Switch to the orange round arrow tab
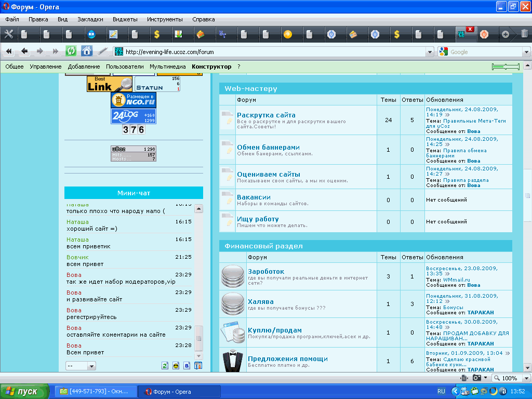The width and height of the screenshot is (532, 399). (x=288, y=34)
